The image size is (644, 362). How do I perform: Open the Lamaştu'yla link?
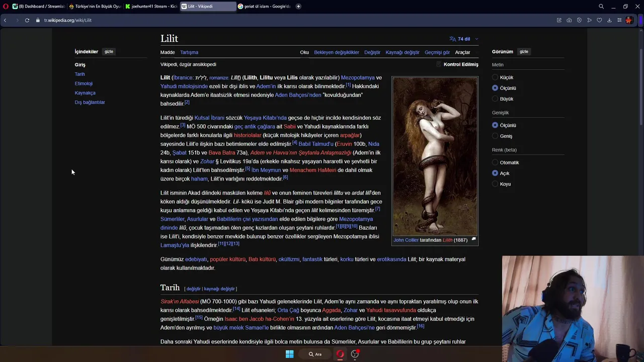pos(175,245)
